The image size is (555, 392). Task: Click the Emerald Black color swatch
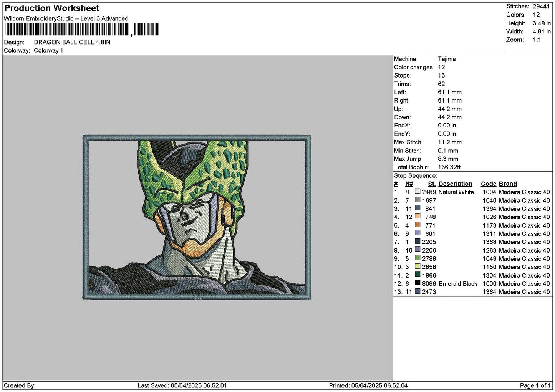(417, 283)
